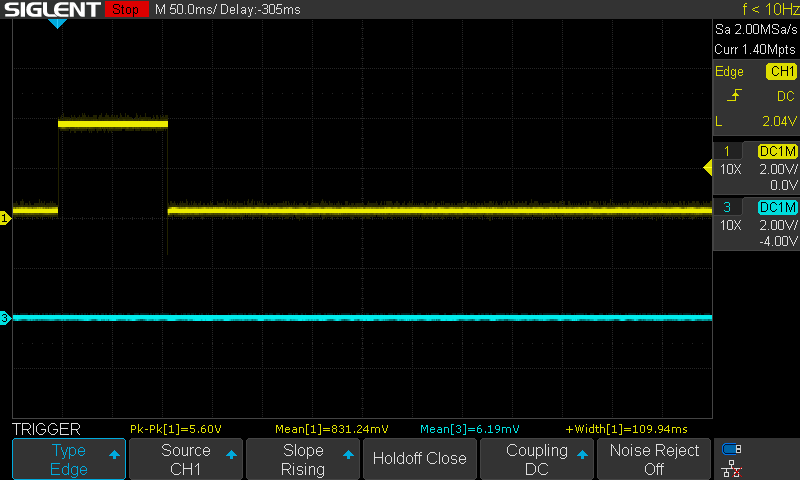Open the Coupling DC dropdown
This screenshot has width=800, height=480.
tap(535, 459)
